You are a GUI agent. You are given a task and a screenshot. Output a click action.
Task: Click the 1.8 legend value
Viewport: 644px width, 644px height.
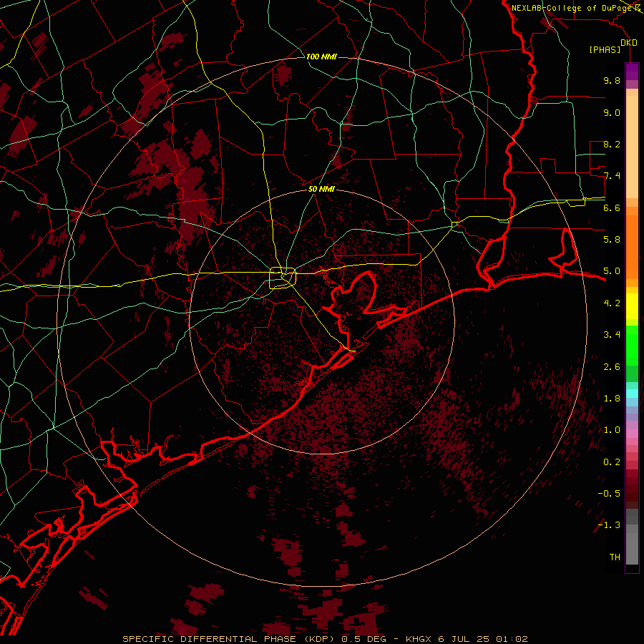coord(612,399)
